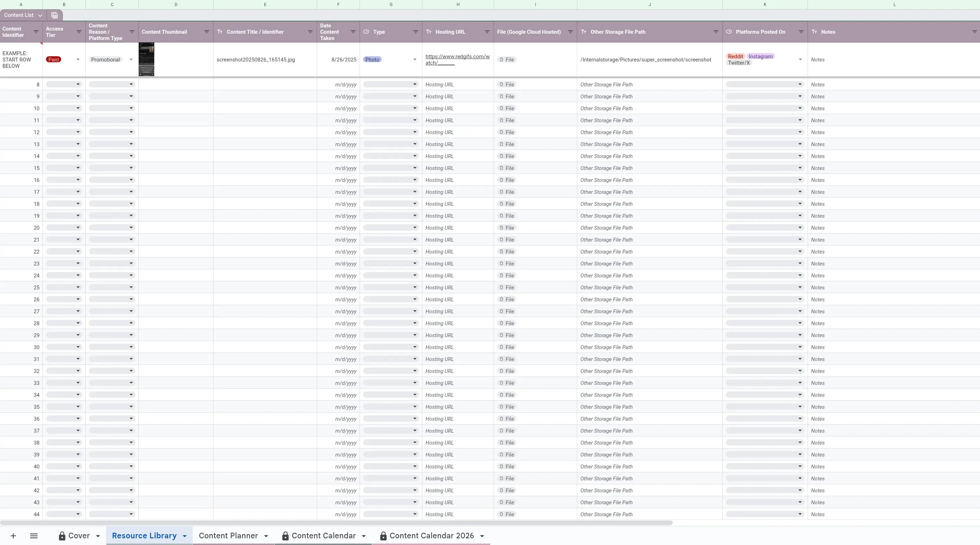This screenshot has width=980, height=545.
Task: Click the table view icon beside Content List
Action: (x=54, y=15)
